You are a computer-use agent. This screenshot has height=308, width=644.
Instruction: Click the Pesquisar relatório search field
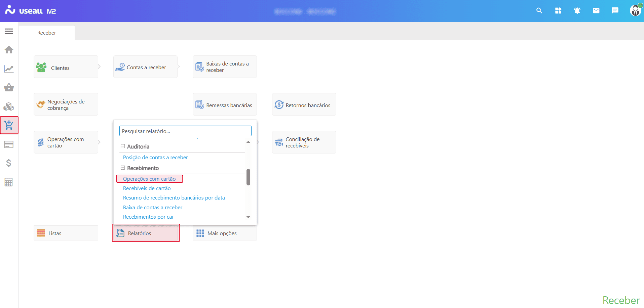pos(185,131)
